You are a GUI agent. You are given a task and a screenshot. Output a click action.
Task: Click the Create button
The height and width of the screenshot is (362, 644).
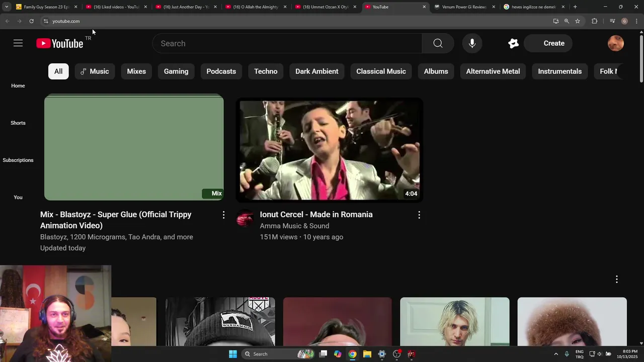click(x=548, y=43)
